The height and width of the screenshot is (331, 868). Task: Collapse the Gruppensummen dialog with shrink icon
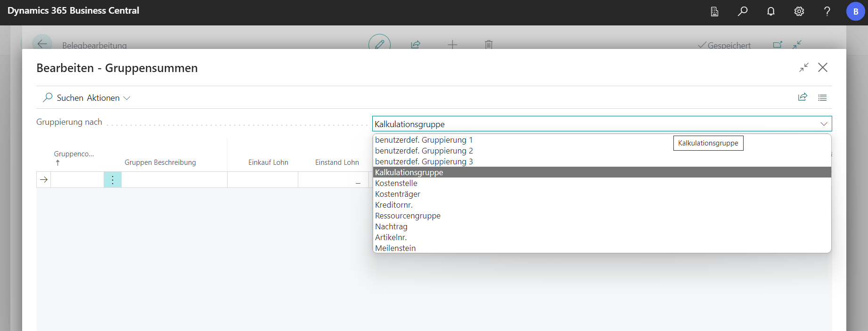coord(804,68)
